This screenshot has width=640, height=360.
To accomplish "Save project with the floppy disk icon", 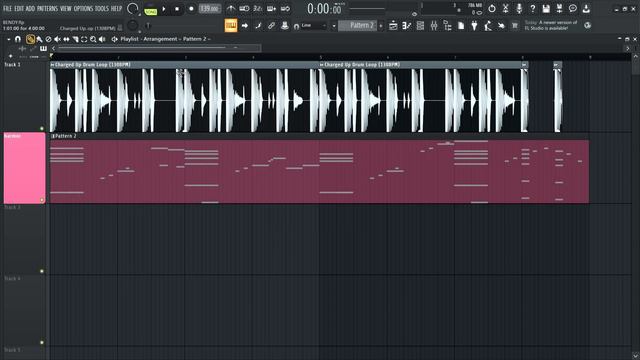I will pos(546,8).
